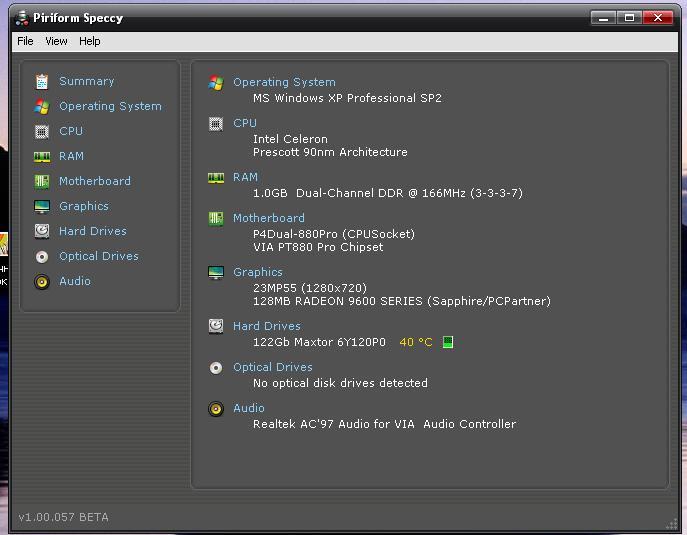The image size is (687, 535).
Task: Click the 'v1.00.057 BETA' version label
Action: tap(64, 517)
